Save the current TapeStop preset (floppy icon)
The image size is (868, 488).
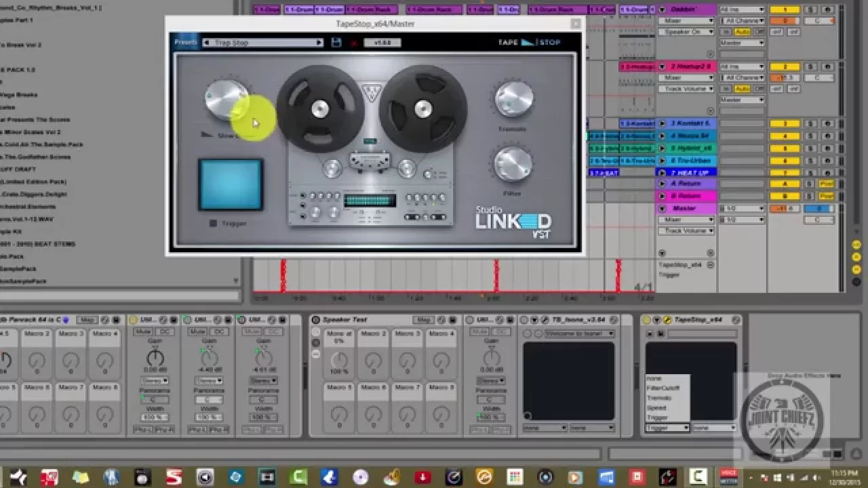(336, 43)
